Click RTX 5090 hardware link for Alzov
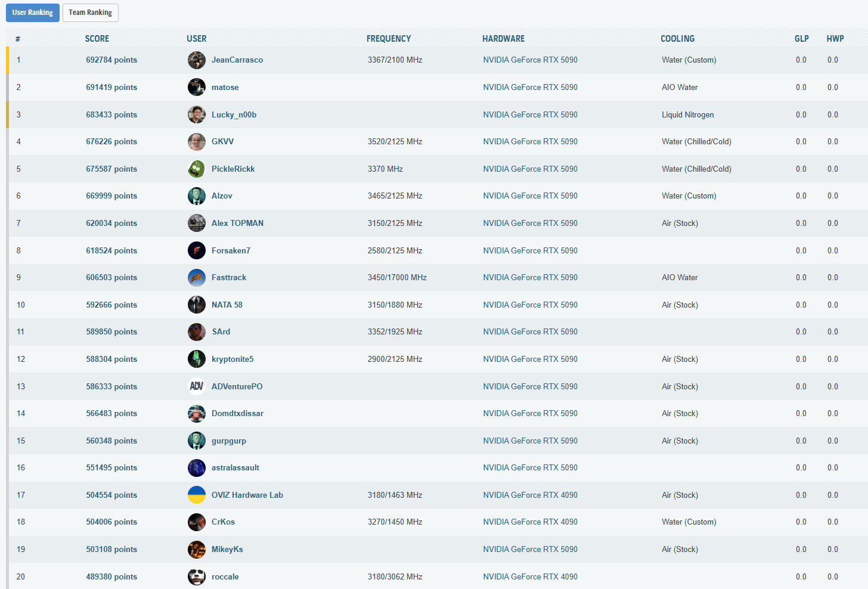 click(530, 196)
